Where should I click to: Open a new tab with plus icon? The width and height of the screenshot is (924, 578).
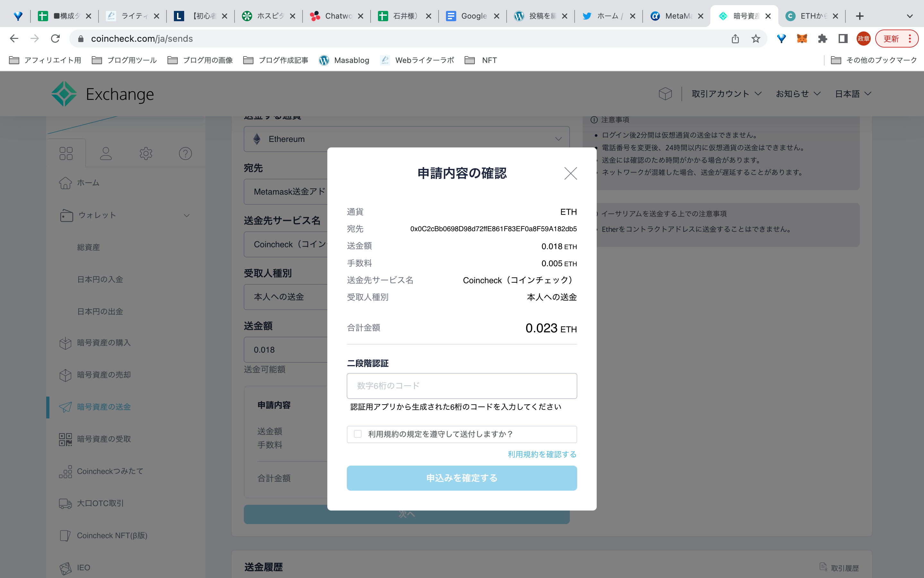click(x=860, y=16)
